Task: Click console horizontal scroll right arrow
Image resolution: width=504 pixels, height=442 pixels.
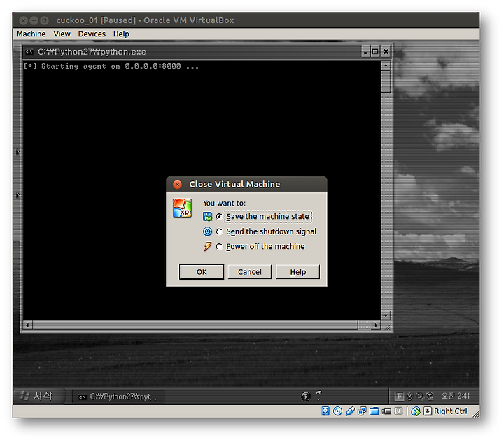Action: tap(376, 325)
